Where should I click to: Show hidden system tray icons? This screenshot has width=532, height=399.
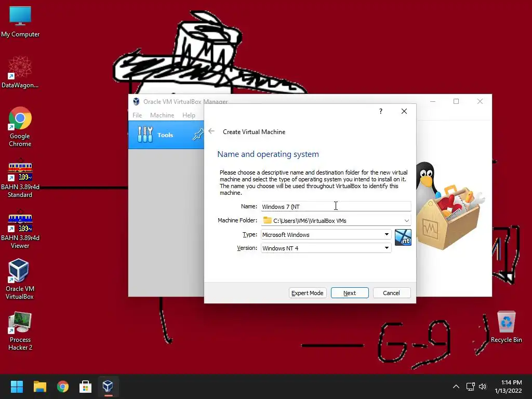(x=456, y=387)
